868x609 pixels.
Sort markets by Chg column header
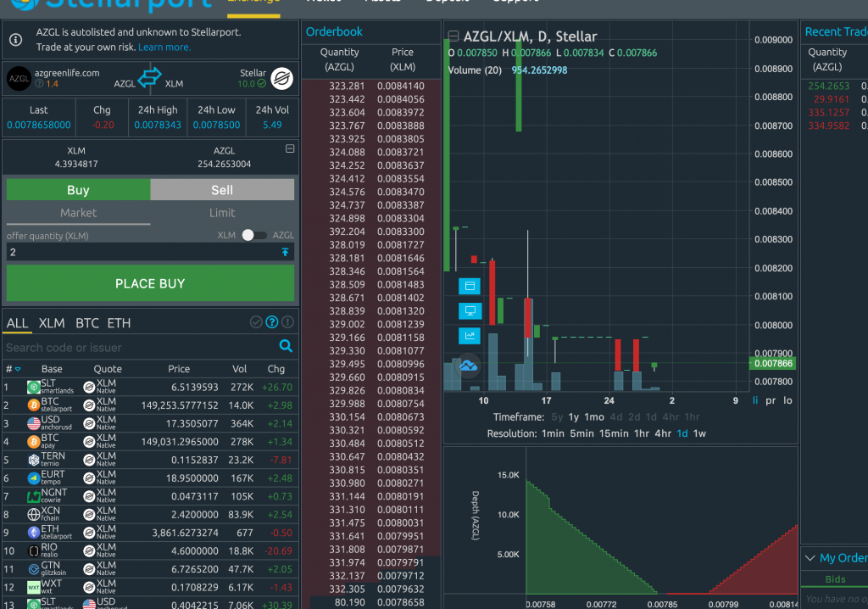click(275, 369)
